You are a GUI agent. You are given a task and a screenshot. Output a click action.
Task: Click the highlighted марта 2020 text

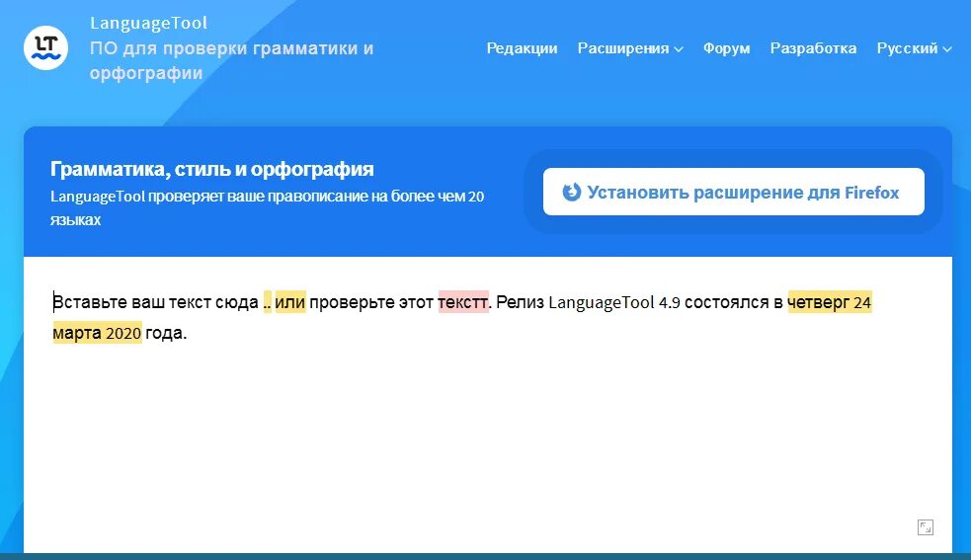point(97,333)
